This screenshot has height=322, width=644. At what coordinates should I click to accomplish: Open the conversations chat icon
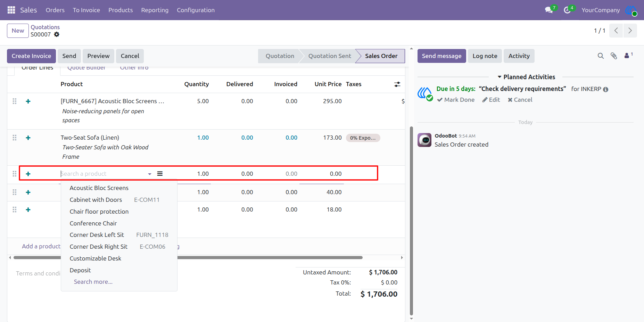click(549, 10)
